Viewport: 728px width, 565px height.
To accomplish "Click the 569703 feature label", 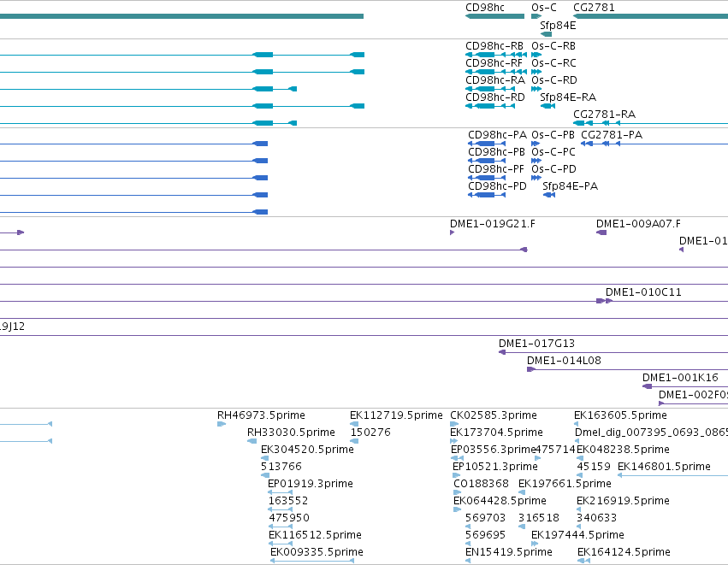I will (x=485, y=518).
